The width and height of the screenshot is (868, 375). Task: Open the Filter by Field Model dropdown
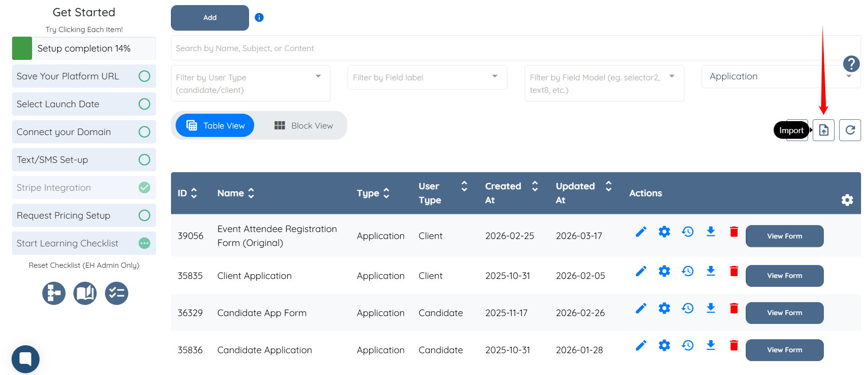604,84
